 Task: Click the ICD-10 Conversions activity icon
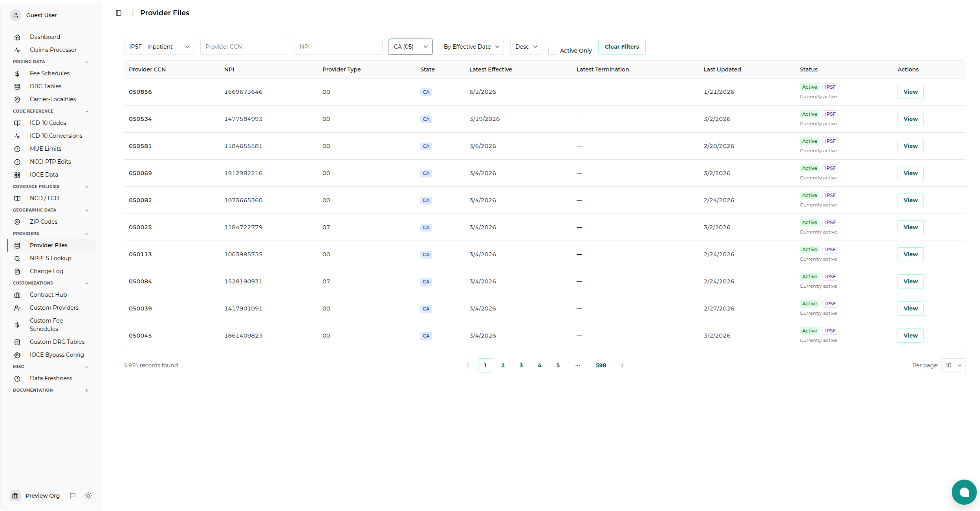17,136
